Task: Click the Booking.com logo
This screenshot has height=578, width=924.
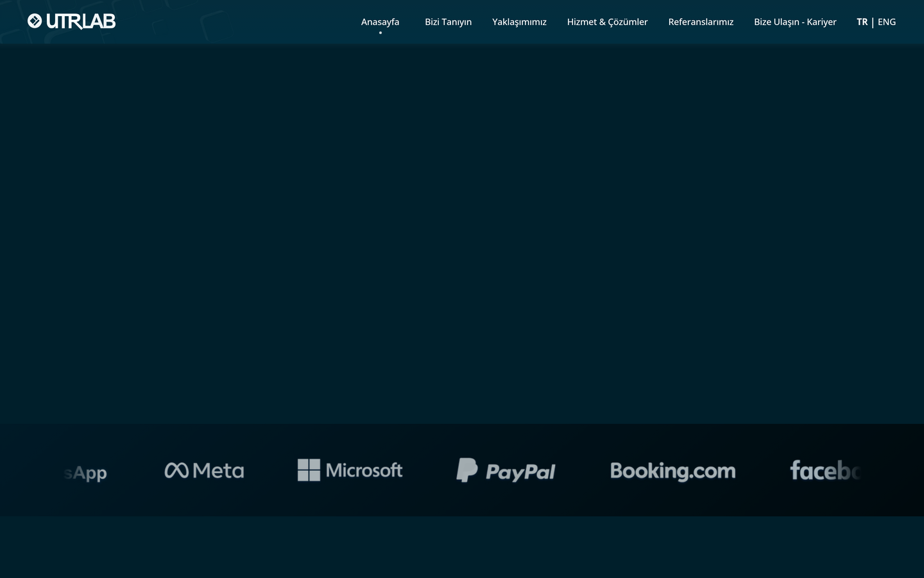Action: [672, 471]
